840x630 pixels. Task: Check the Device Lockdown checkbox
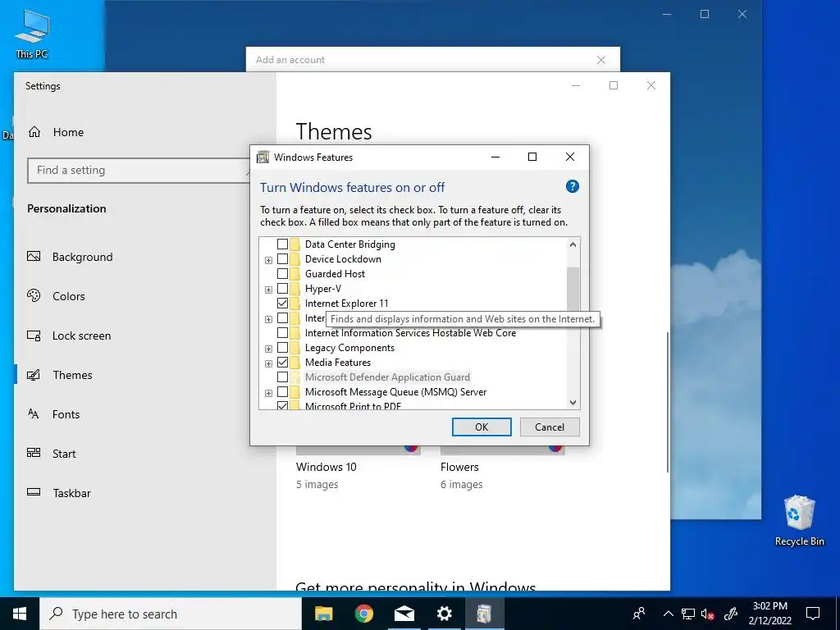282,258
